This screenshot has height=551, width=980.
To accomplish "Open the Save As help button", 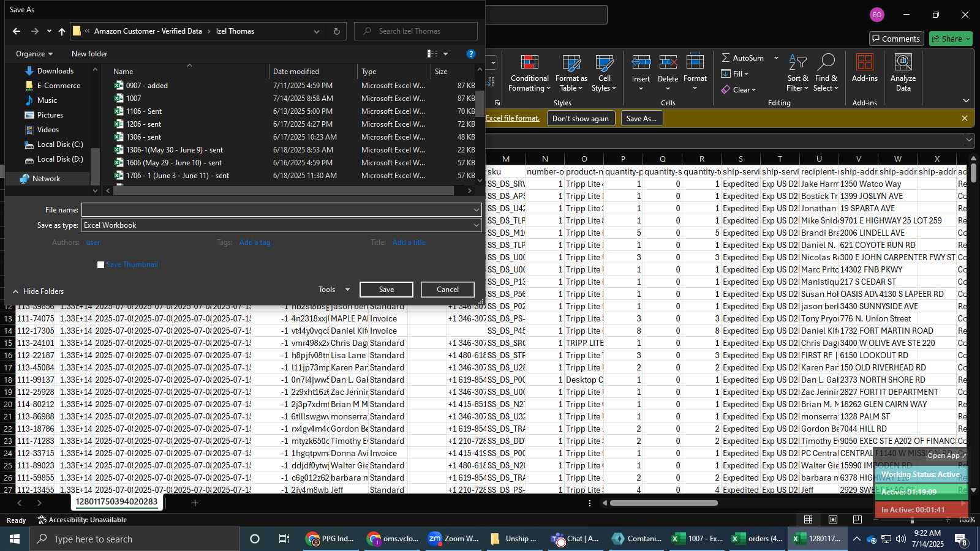I will pos(470,54).
